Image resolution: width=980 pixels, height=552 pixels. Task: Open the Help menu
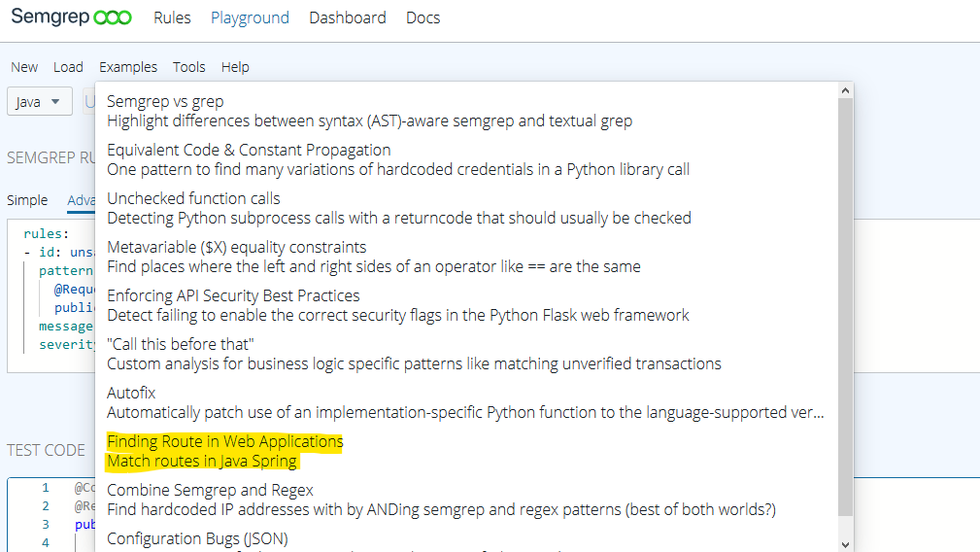(x=235, y=67)
